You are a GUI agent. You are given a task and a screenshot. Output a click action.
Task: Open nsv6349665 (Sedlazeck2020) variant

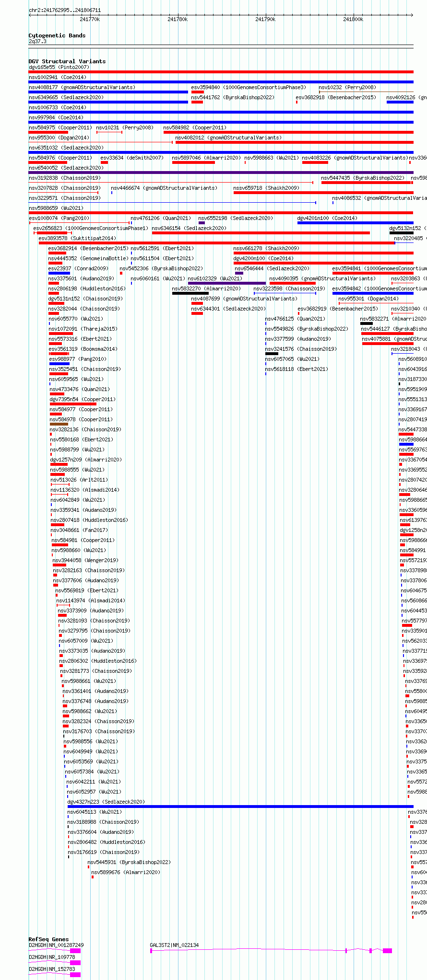[x=66, y=97]
